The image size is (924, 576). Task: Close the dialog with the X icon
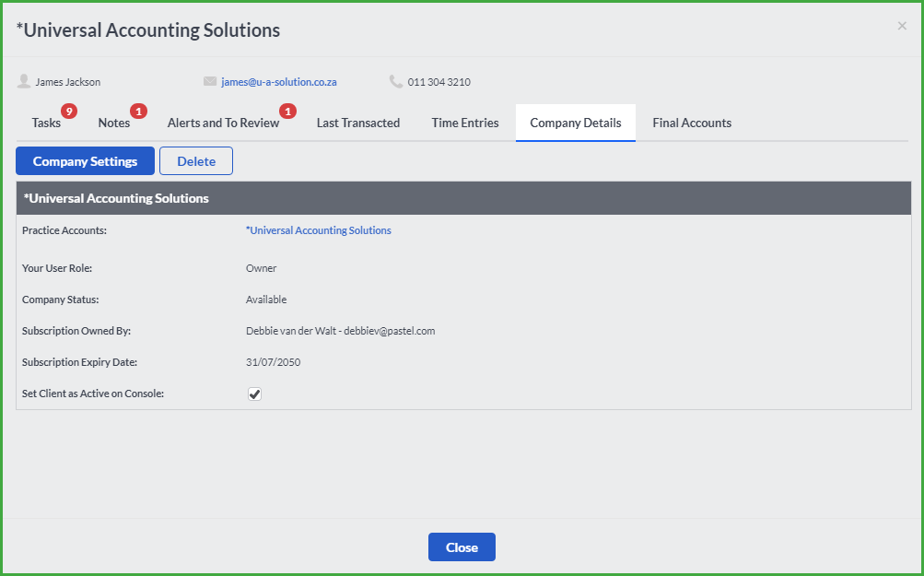coord(902,26)
